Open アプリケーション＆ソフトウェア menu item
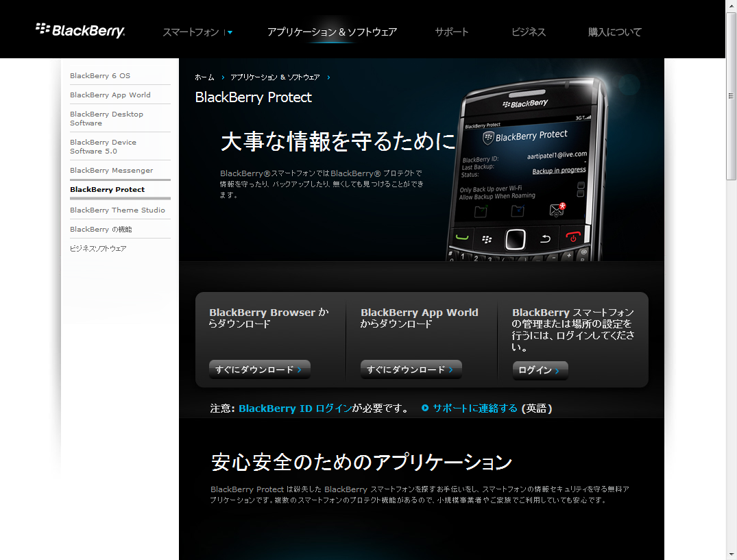 click(x=332, y=32)
